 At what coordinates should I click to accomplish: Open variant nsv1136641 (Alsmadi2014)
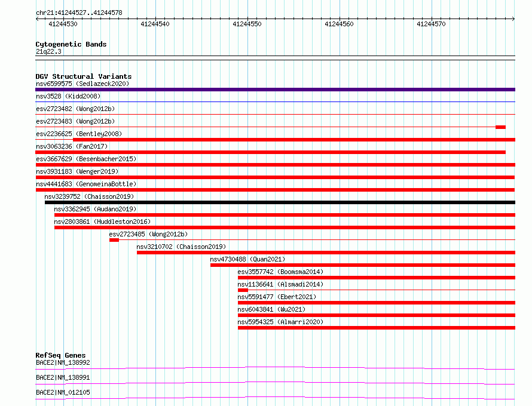pyautogui.click(x=280, y=284)
